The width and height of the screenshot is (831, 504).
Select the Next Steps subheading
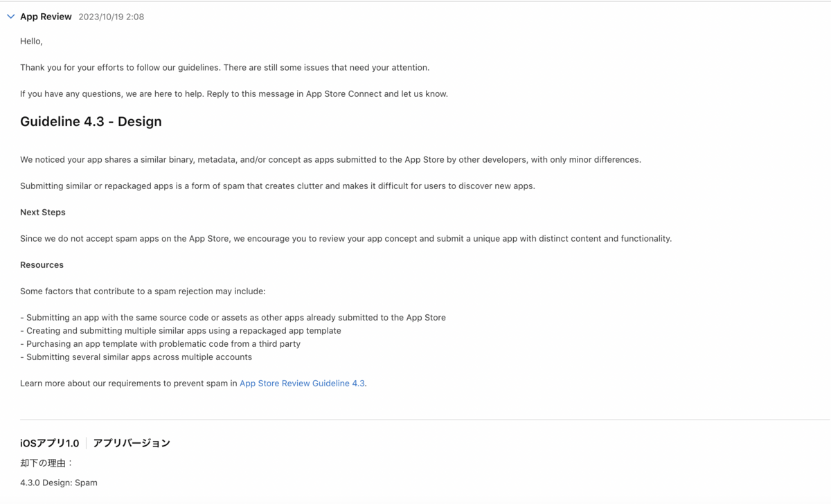[x=42, y=212]
